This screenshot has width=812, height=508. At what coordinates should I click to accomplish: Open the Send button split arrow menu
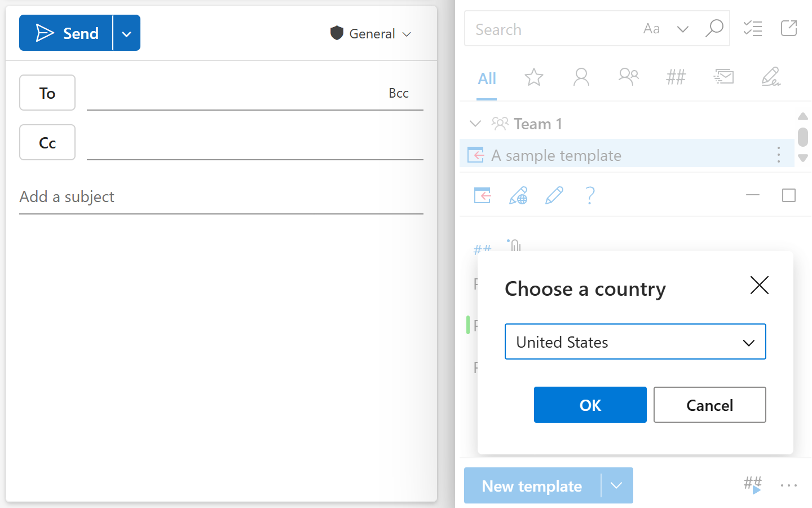126,33
